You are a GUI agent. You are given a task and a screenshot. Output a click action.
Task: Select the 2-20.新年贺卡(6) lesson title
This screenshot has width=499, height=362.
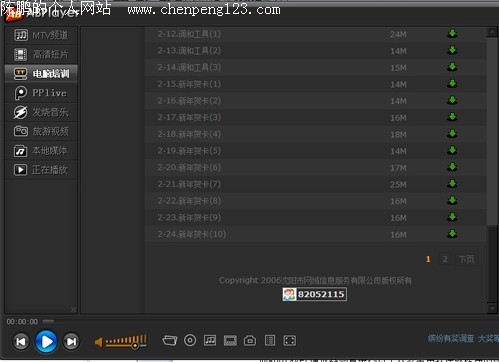click(189, 167)
